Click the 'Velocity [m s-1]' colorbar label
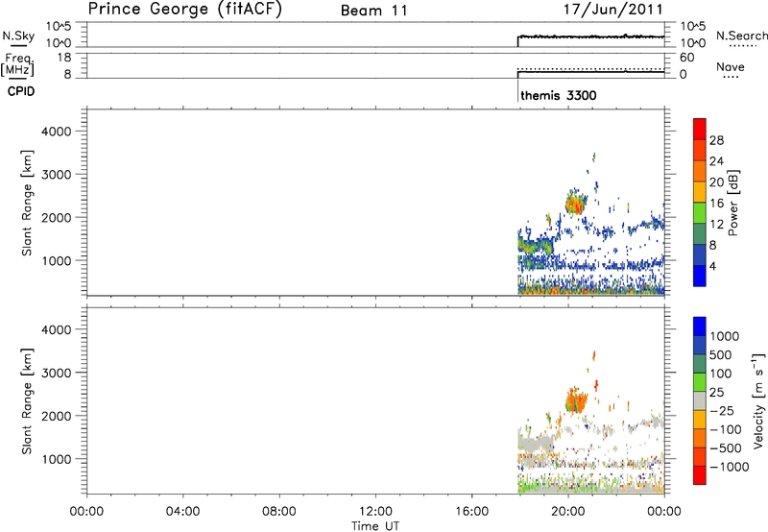Screen dimensions: 768x532 759,400
